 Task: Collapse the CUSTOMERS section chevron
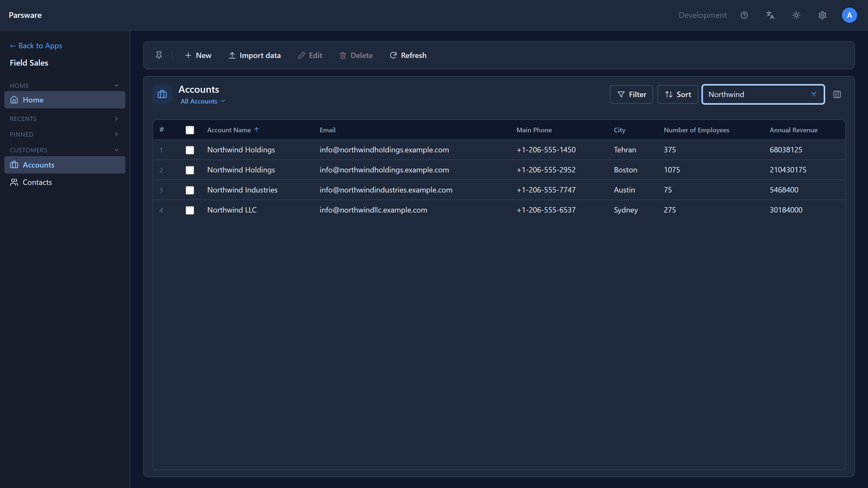[116, 150]
